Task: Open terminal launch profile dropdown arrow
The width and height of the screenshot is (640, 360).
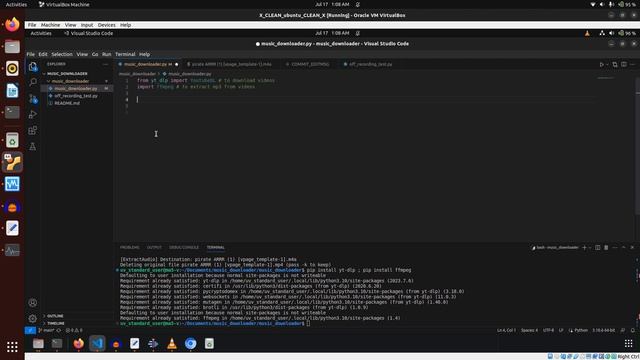Action: tap(590, 247)
